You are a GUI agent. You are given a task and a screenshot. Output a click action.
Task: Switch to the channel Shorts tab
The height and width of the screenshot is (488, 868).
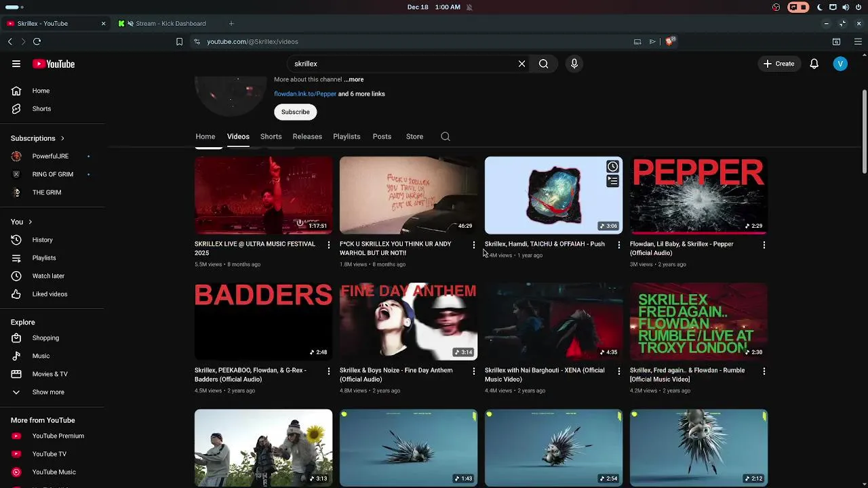pyautogui.click(x=271, y=136)
